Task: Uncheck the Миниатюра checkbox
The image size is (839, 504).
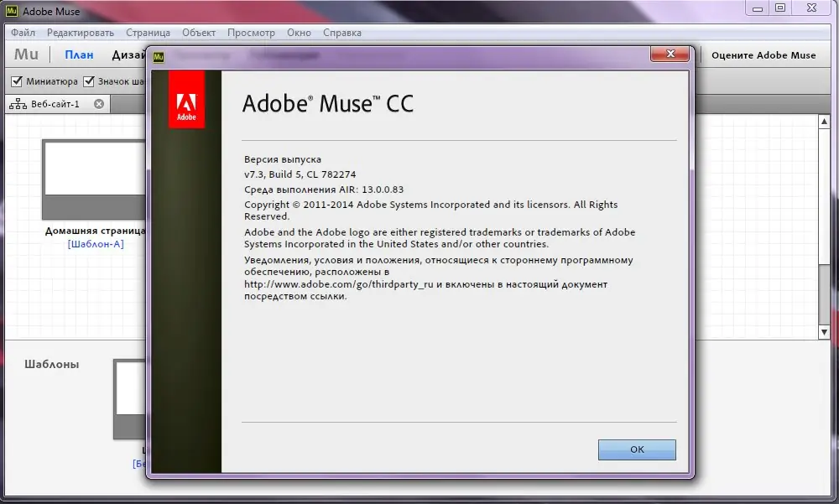Action: tap(17, 81)
